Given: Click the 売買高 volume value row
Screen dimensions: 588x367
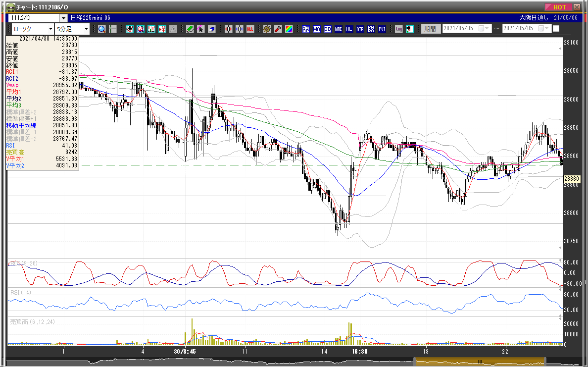Looking at the screenshot, I should (42, 152).
